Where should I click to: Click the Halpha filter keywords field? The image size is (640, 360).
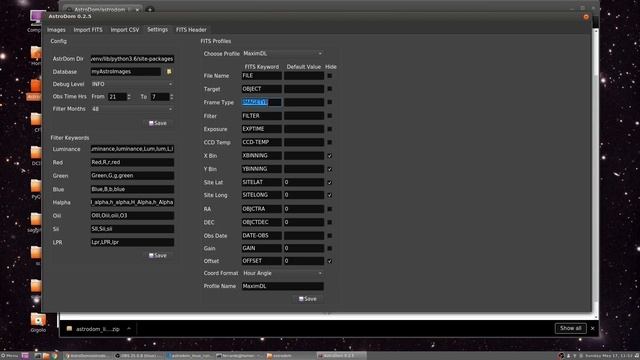tap(132, 202)
